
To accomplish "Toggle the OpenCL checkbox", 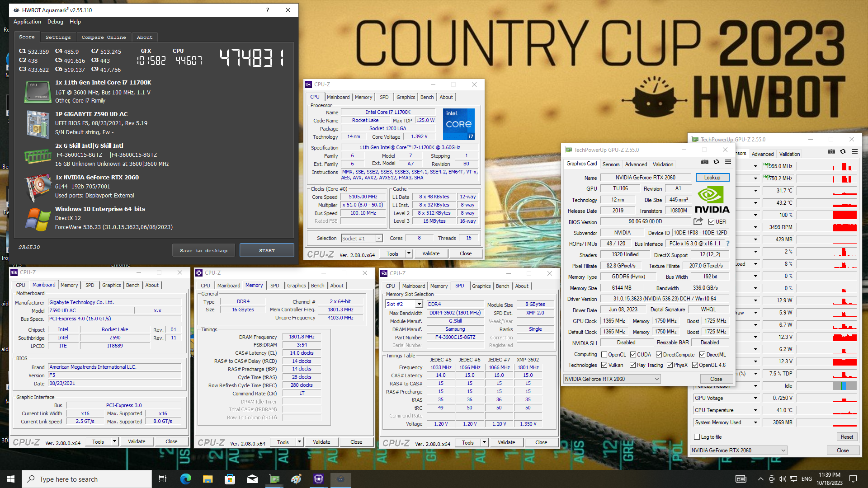I will (x=604, y=355).
